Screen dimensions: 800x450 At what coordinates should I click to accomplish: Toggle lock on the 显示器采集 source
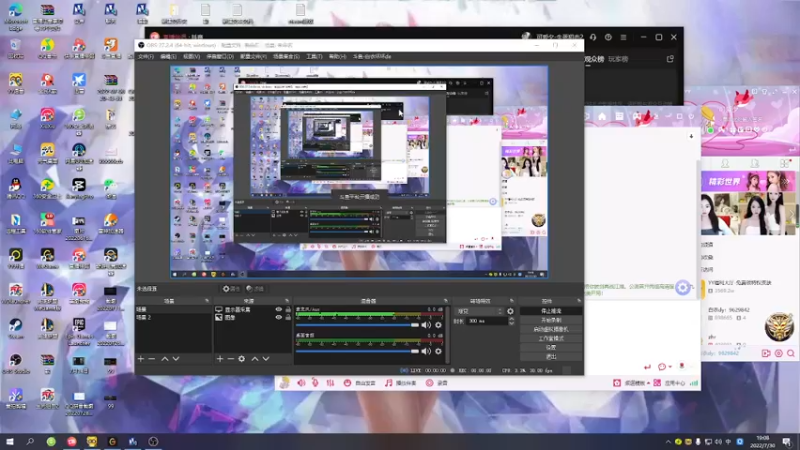click(x=288, y=309)
